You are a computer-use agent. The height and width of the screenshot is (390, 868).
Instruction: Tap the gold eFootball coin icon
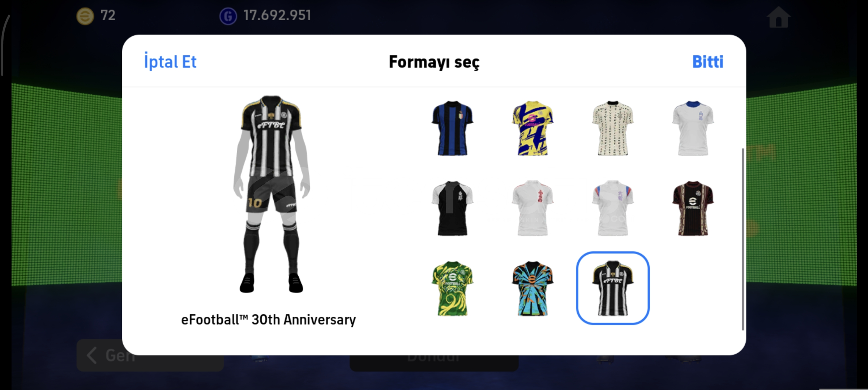(85, 16)
